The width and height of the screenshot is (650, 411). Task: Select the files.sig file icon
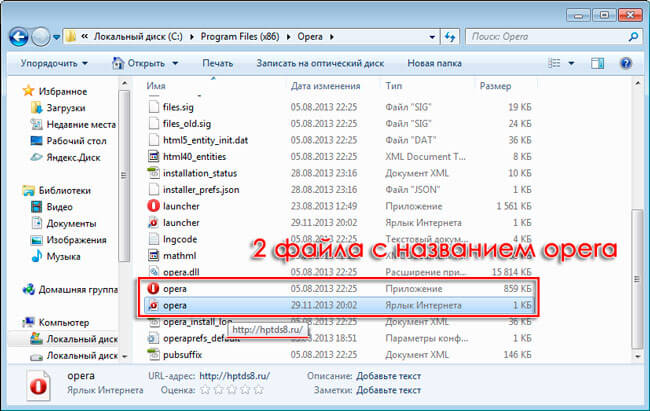[x=154, y=107]
